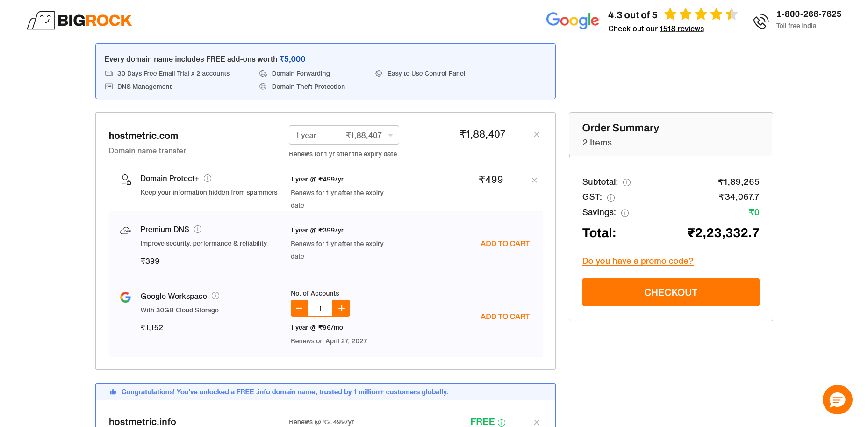Open the 1518 reviews link

681,29
